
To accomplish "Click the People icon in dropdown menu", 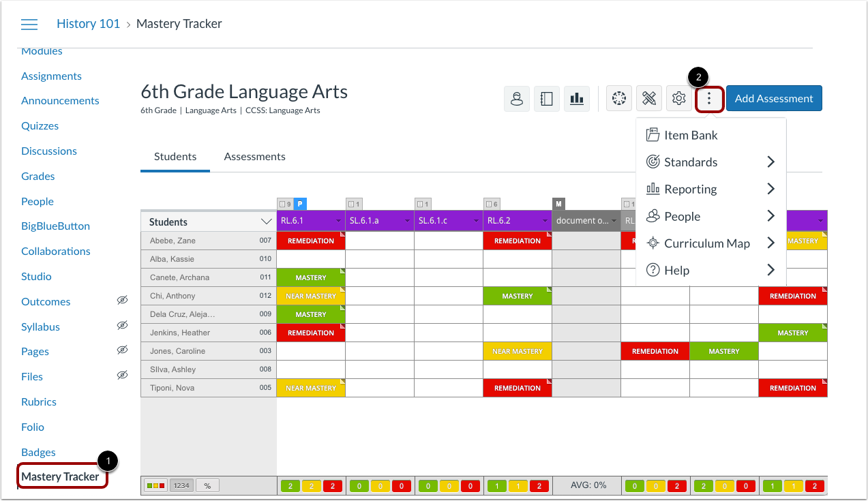I will (653, 216).
